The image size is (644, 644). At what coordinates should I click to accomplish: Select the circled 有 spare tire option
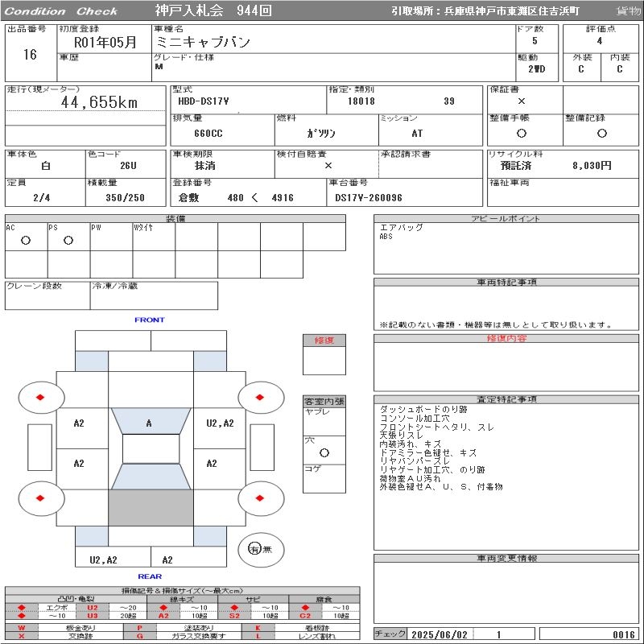(254, 549)
